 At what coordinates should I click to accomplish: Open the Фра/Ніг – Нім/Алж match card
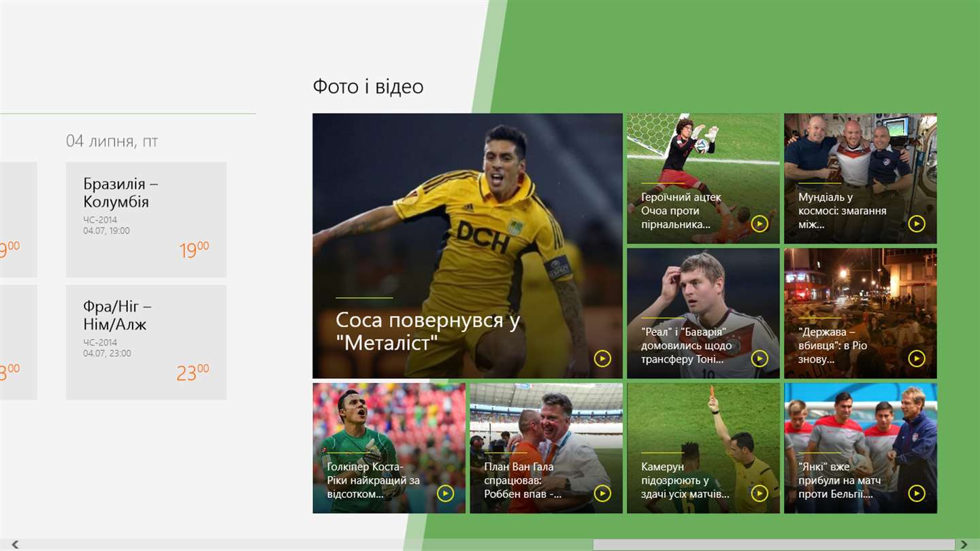(146, 342)
